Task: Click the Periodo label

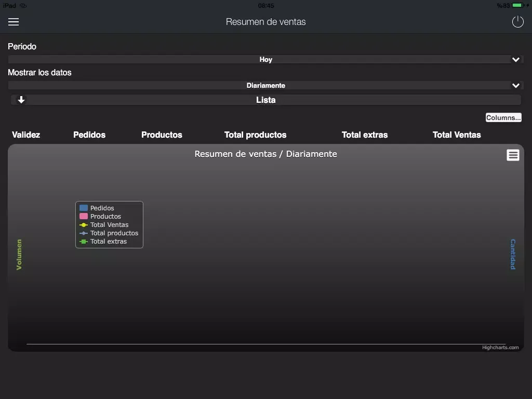Action: [22, 46]
